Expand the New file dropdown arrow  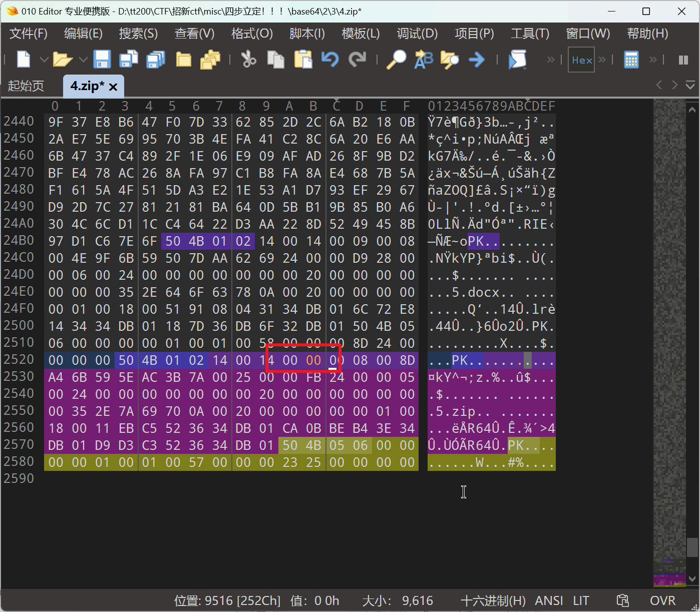(x=44, y=60)
